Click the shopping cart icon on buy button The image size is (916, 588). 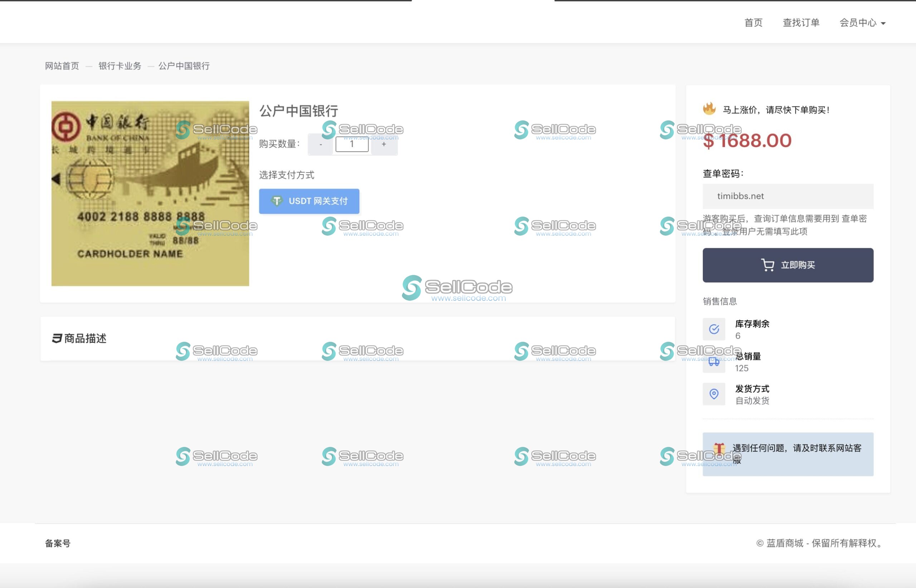(767, 265)
